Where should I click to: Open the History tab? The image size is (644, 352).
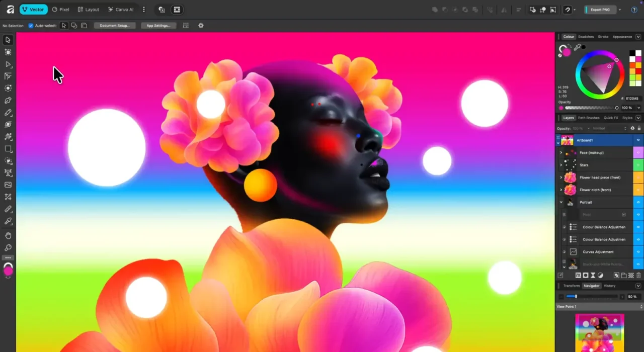click(x=609, y=286)
